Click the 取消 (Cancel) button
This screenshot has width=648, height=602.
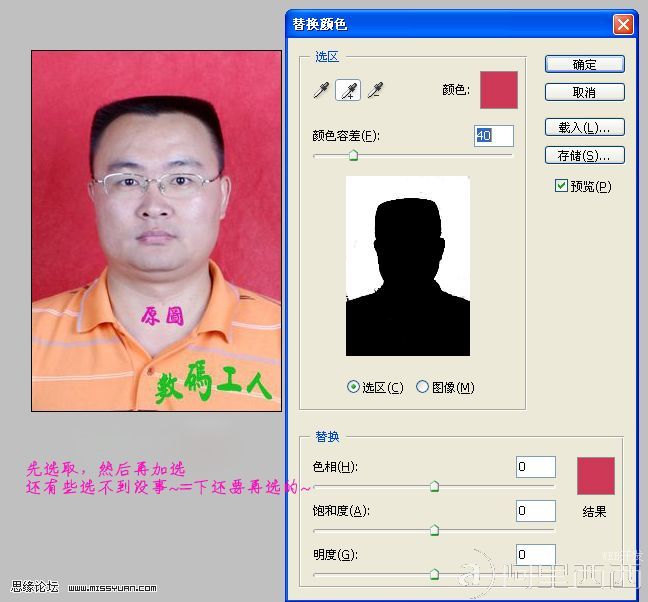point(584,92)
